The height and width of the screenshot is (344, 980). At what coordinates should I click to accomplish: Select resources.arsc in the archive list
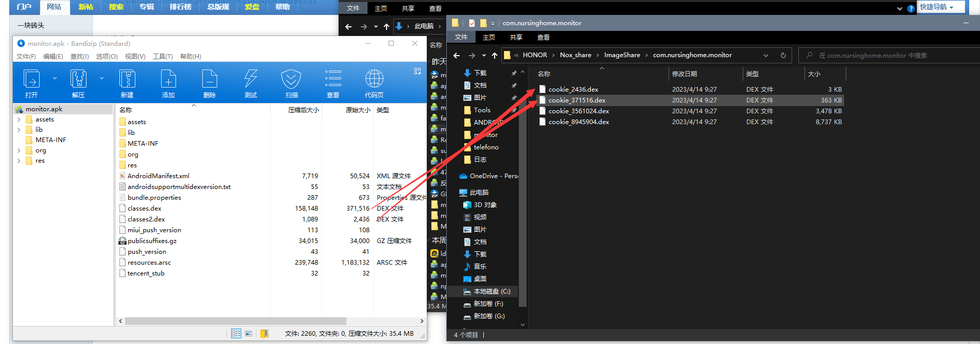[x=149, y=263]
